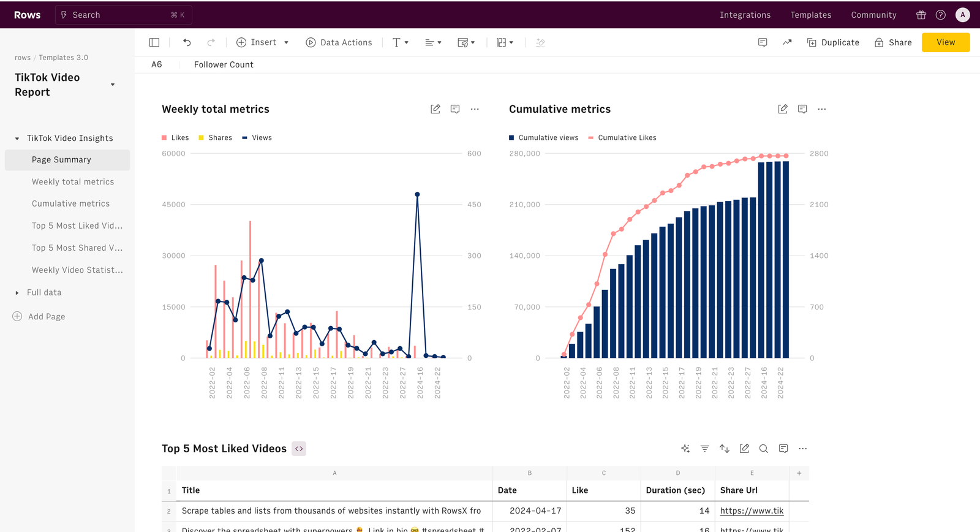
Task: Open the Insert menu
Action: pyautogui.click(x=263, y=42)
